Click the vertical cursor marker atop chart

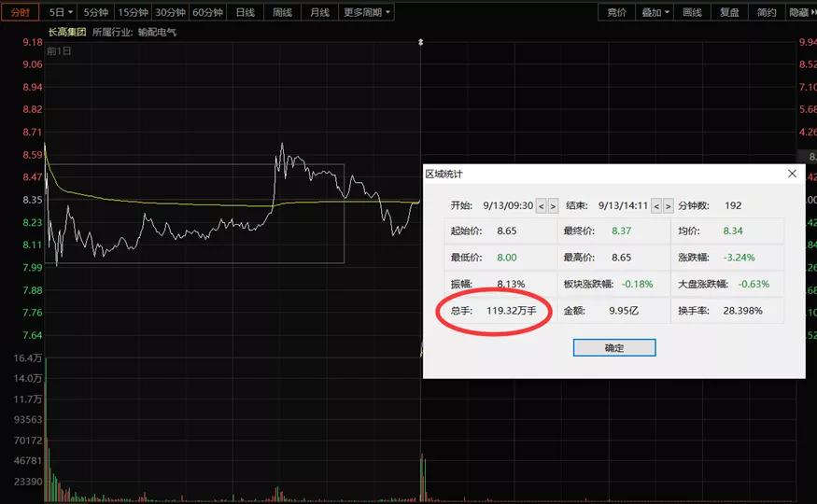pyautogui.click(x=420, y=42)
